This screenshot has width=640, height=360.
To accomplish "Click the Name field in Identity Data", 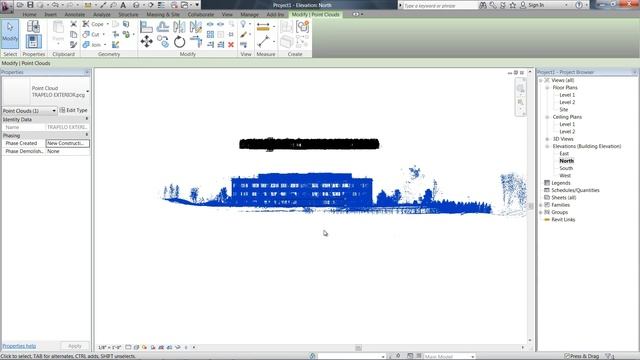I will tap(67, 127).
